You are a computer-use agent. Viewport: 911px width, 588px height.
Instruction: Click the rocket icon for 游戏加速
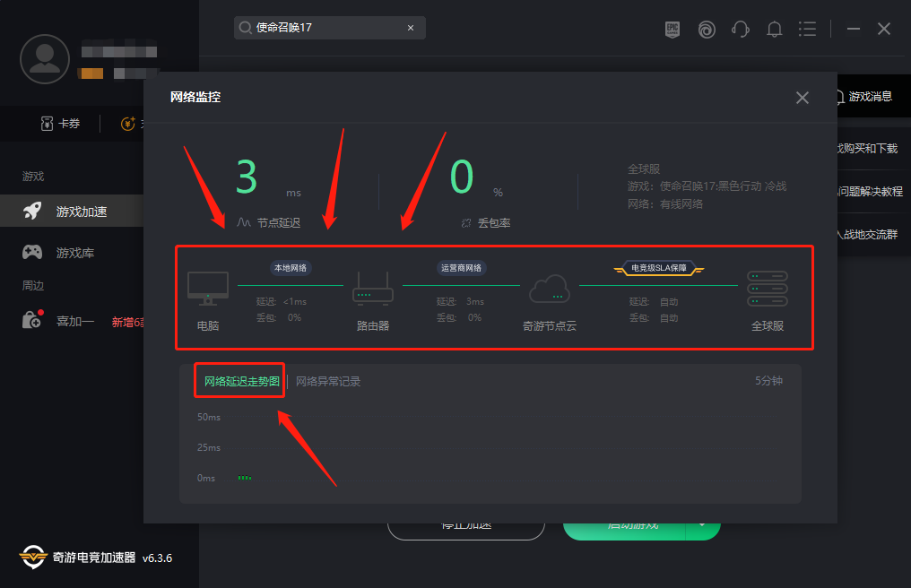point(32,211)
